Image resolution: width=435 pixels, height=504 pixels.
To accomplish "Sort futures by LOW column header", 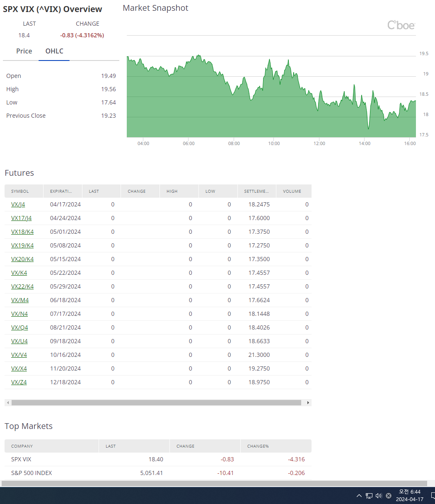I will (x=218, y=191).
